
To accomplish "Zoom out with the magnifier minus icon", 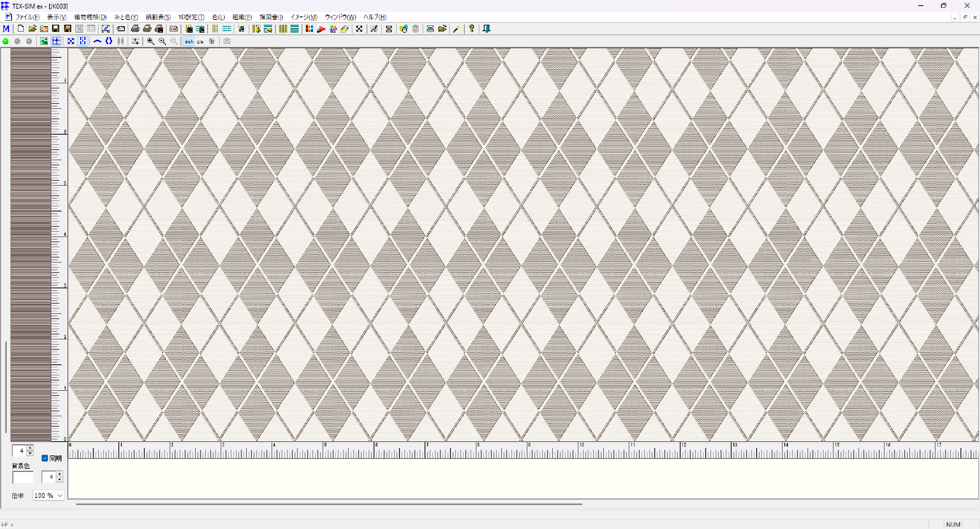I will 162,41.
